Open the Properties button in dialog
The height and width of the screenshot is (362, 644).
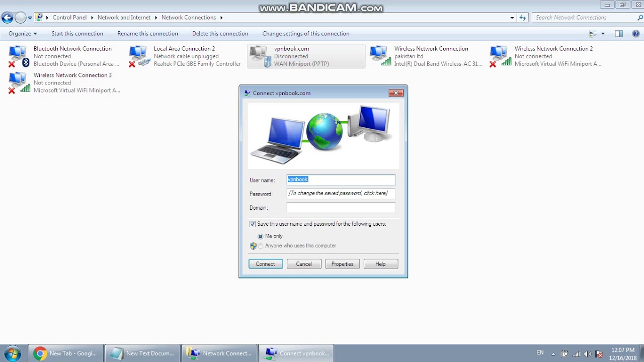point(343,264)
